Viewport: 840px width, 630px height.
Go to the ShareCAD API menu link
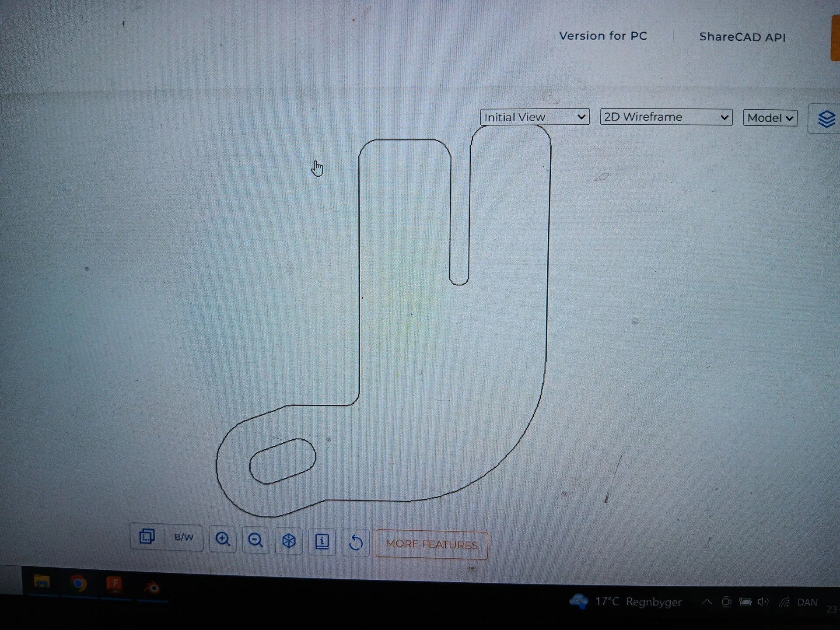(x=742, y=37)
